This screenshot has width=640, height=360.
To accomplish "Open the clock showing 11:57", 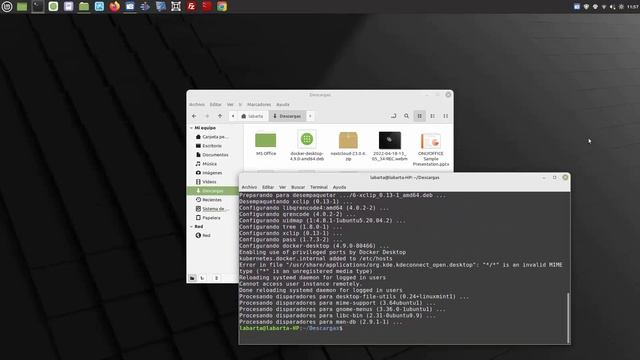I will tap(633, 7).
